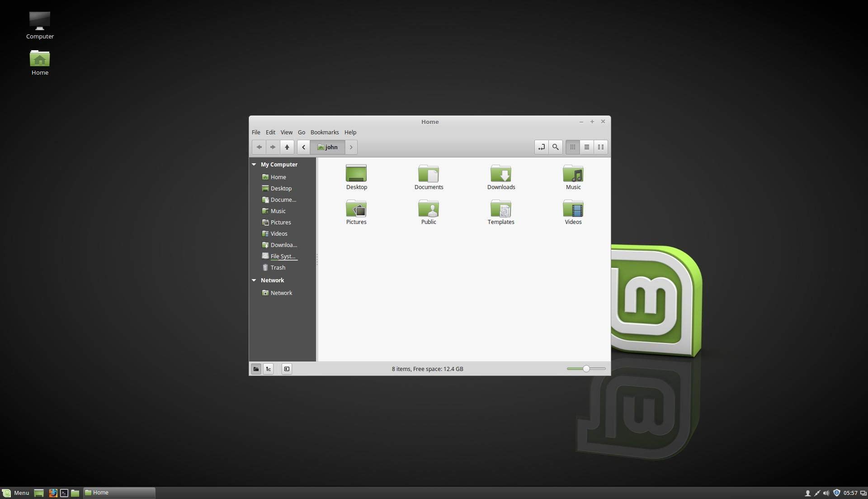868x499 pixels.
Task: Show the tree view in the sidebar
Action: [x=269, y=369]
